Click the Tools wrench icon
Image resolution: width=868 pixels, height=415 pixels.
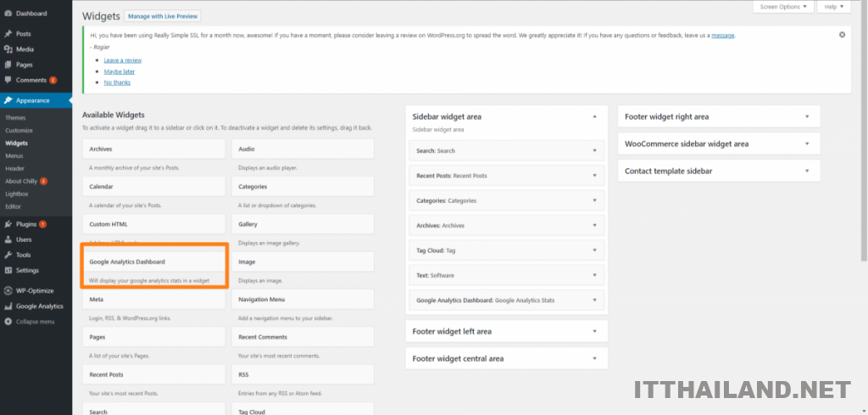pos(8,255)
